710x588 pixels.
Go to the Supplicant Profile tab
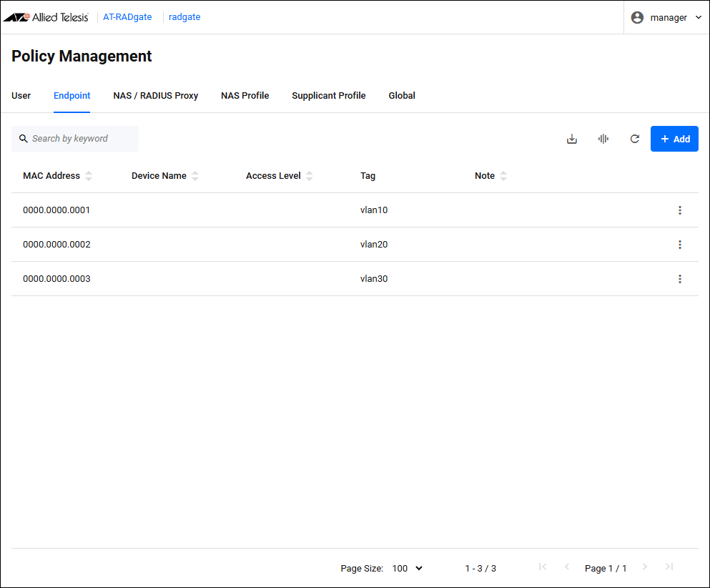(328, 96)
